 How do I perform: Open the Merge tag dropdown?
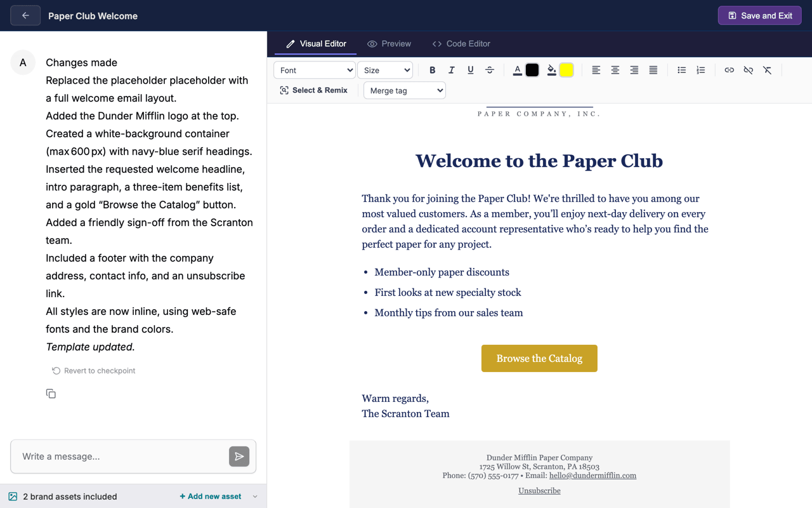point(404,91)
